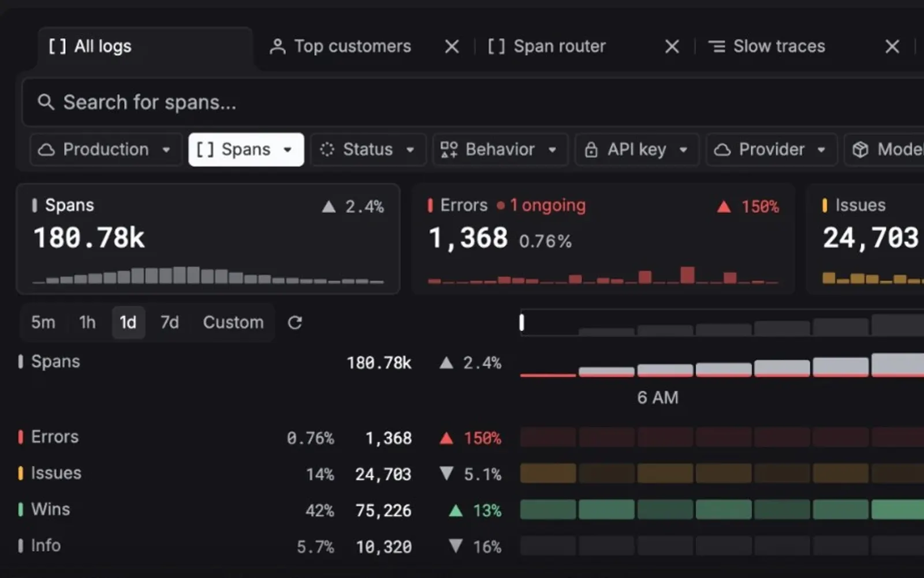
Task: Expand the Status filter dropdown
Action: coord(368,150)
